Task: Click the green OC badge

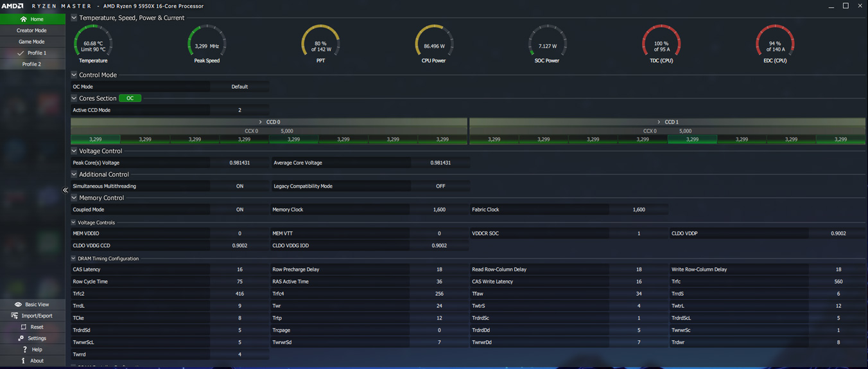Action: coord(130,98)
